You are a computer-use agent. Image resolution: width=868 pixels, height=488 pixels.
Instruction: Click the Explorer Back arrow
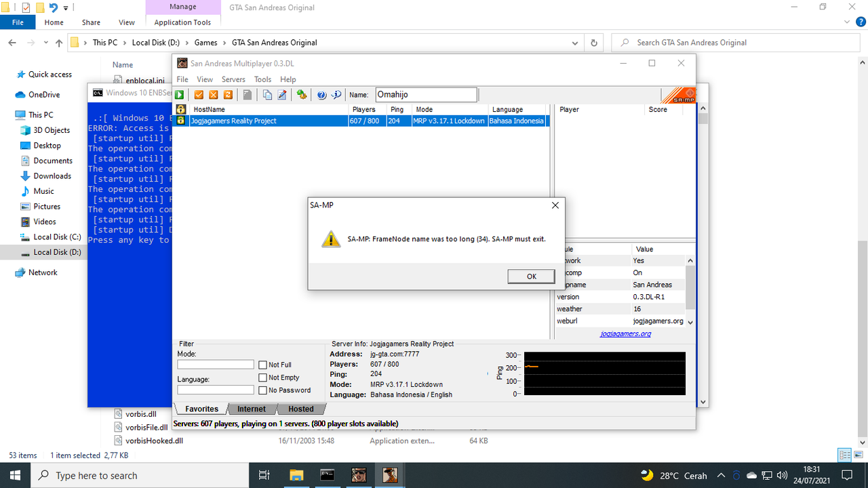point(12,43)
